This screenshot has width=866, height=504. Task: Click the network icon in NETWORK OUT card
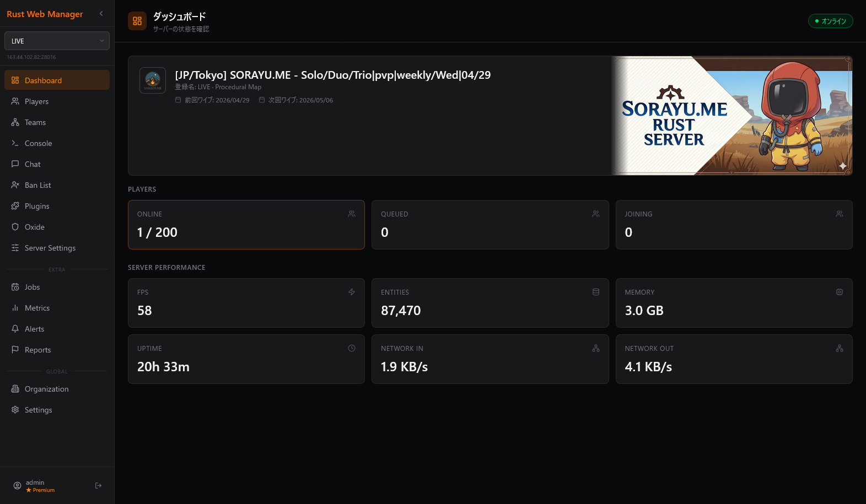click(840, 348)
